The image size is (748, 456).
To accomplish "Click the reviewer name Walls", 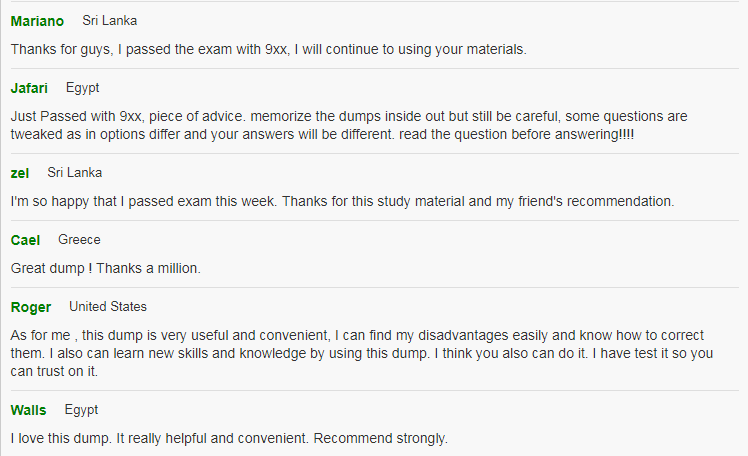I will pyautogui.click(x=28, y=410).
